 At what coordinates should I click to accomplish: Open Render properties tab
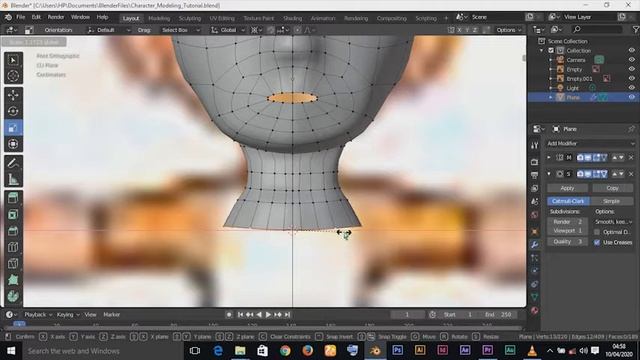[x=535, y=162]
